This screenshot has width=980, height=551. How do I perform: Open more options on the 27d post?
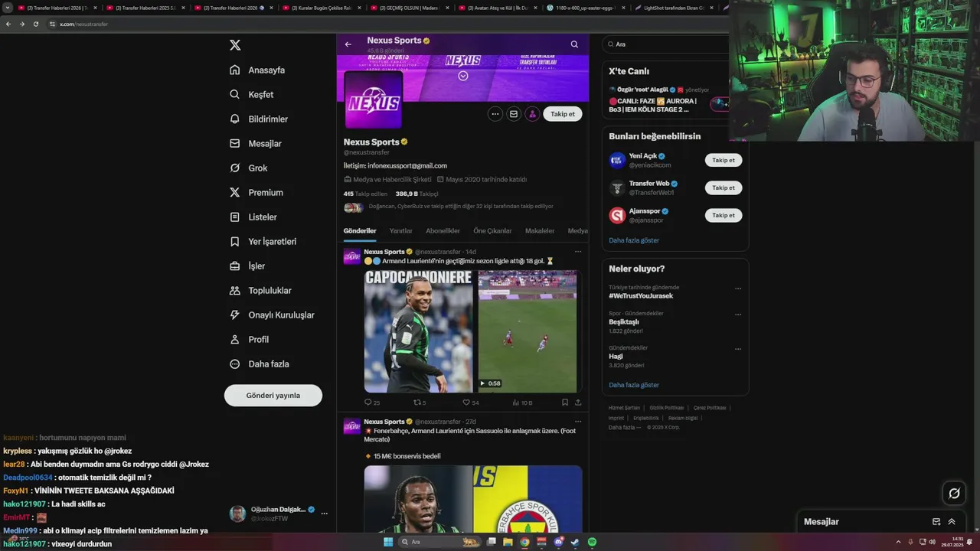(578, 422)
